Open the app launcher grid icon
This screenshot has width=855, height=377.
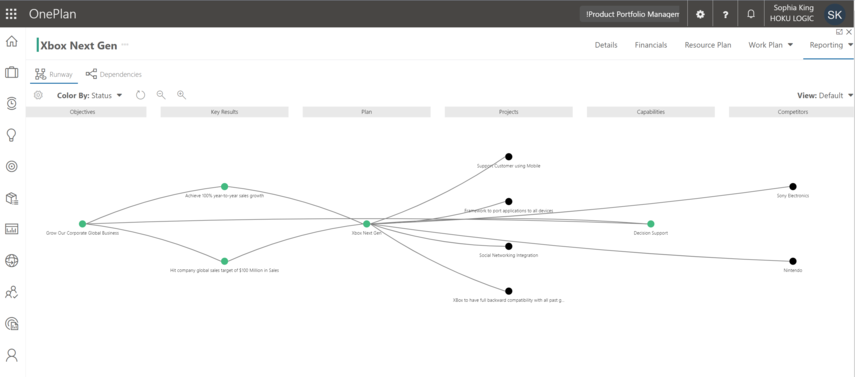[11, 14]
